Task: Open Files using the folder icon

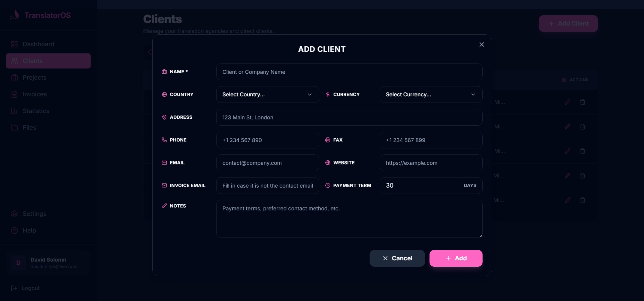Action: [14, 127]
